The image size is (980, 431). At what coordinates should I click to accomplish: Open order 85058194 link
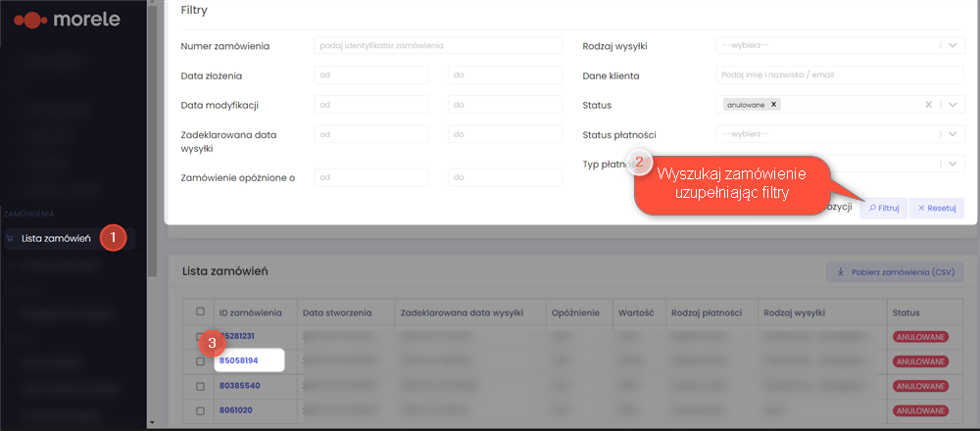(239, 361)
